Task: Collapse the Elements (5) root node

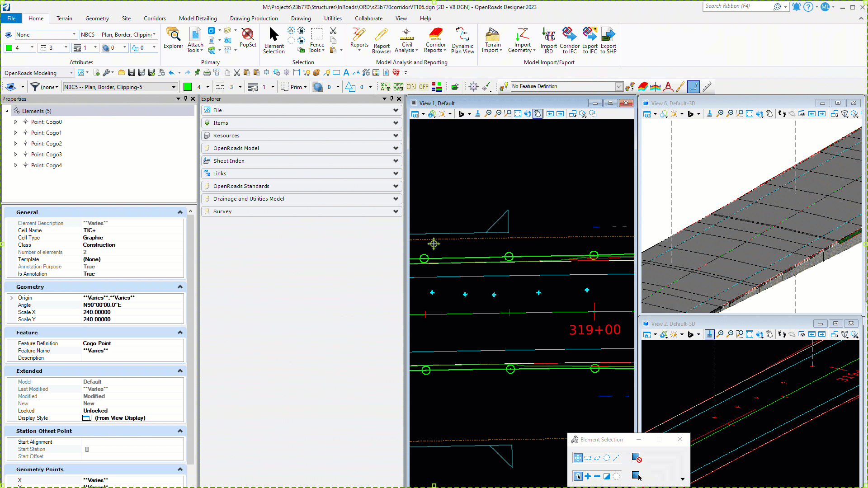Action: point(7,111)
